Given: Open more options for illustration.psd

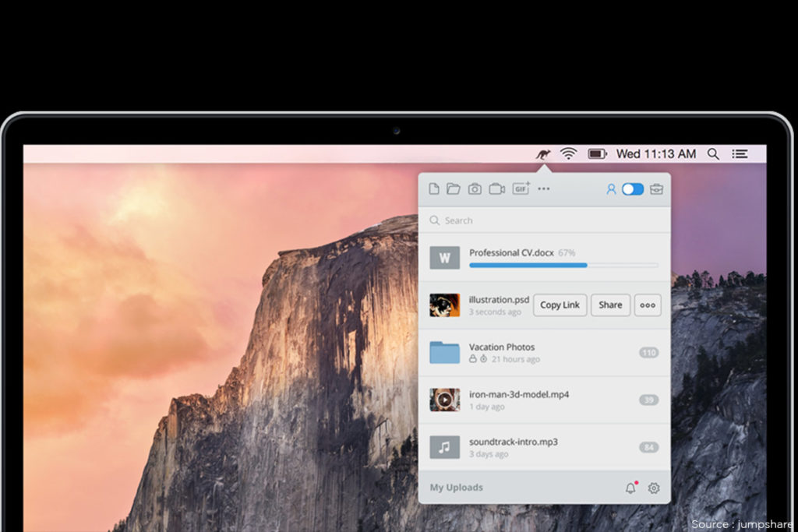Looking at the screenshot, I should click(648, 305).
